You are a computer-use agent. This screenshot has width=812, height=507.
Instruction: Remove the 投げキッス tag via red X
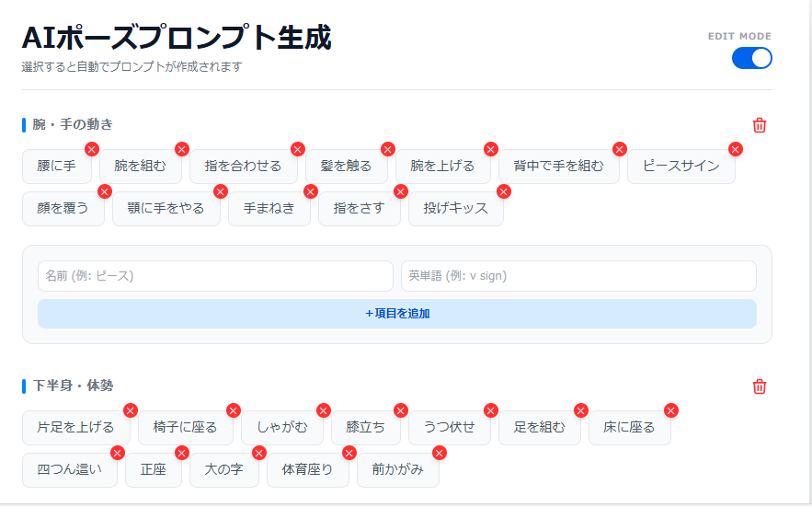[x=503, y=191]
